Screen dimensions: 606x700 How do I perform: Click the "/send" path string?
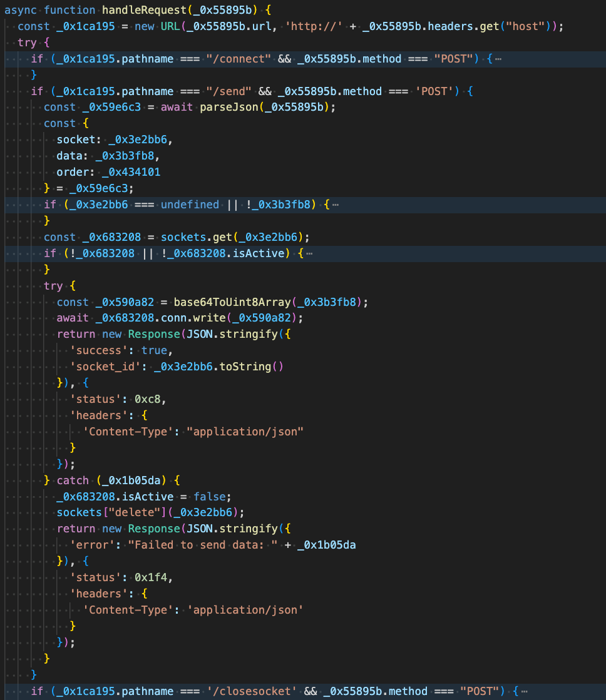click(x=229, y=91)
